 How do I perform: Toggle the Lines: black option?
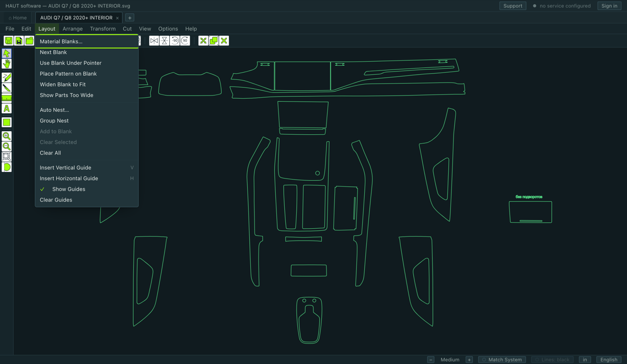coord(552,359)
